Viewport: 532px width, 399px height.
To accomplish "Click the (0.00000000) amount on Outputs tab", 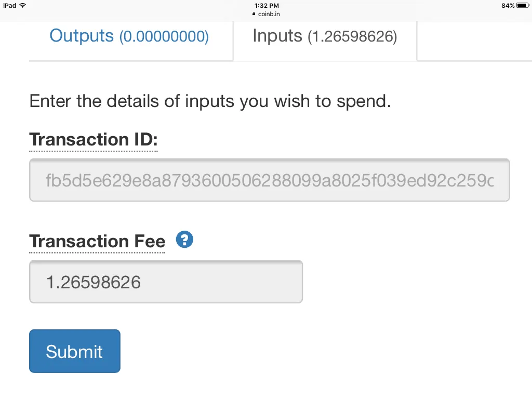I will coord(164,36).
